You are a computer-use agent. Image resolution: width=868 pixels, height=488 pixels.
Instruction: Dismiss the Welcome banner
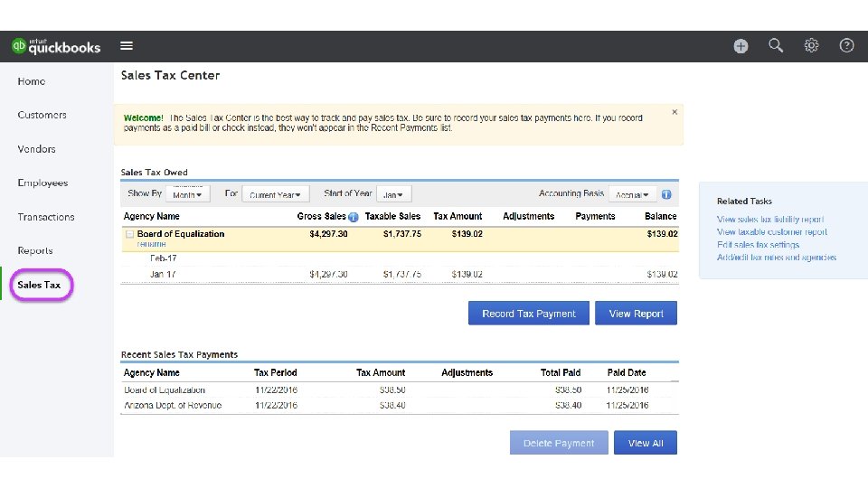pos(675,112)
